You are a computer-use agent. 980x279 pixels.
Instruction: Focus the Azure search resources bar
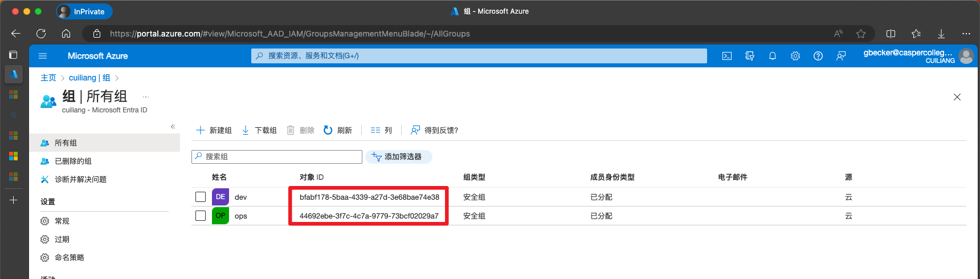(x=479, y=56)
